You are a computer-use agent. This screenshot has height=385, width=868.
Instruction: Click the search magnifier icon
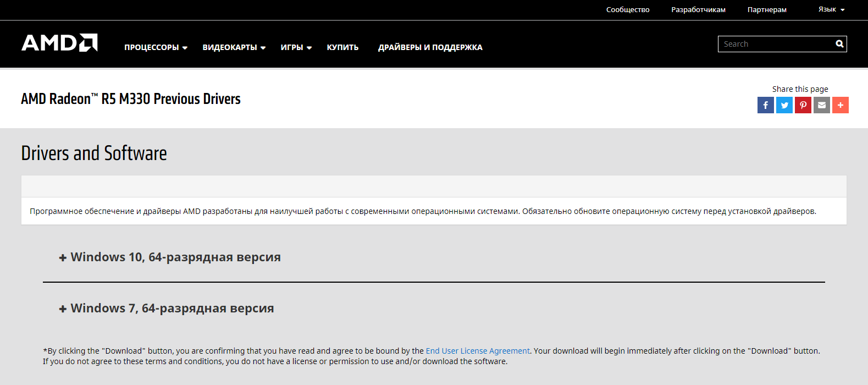839,44
